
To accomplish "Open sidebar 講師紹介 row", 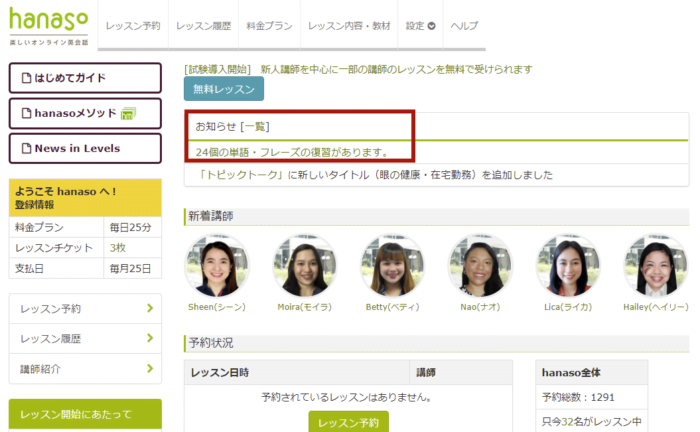I will coord(85,369).
